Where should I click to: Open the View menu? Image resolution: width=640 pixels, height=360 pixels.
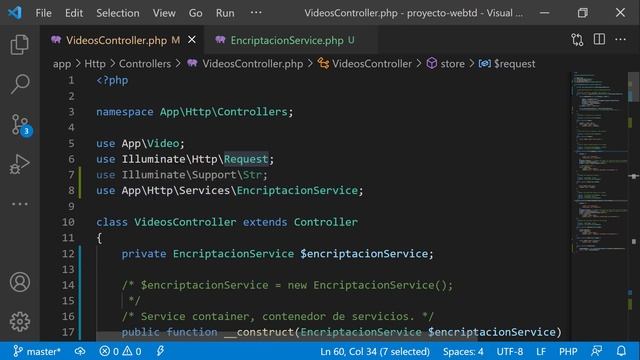click(164, 13)
